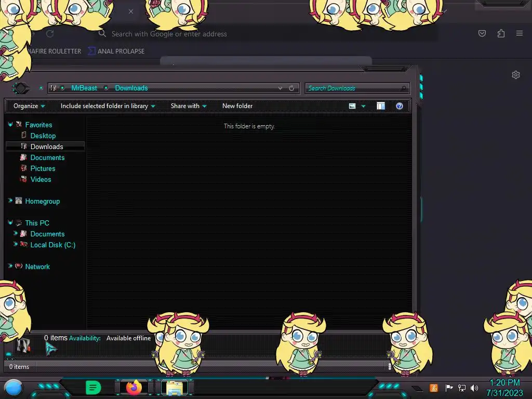Expand the Homegroup tree node
Screen dimensions: 532x399
click(x=10, y=201)
